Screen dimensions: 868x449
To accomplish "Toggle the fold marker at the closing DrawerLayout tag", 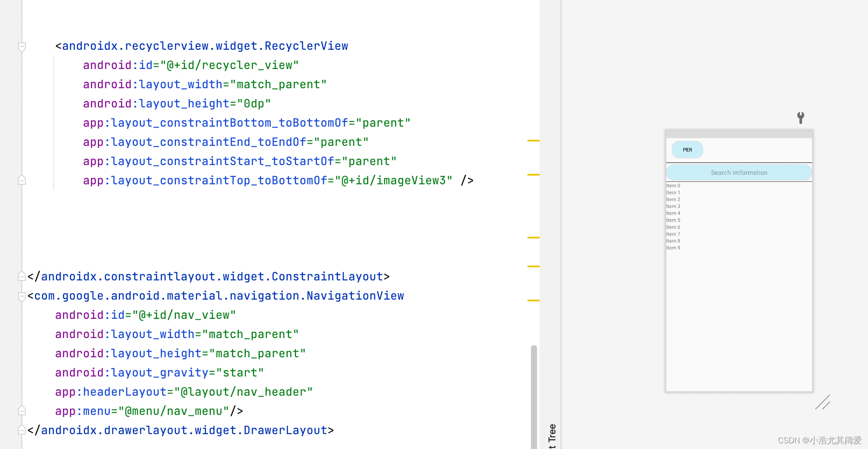I will coord(22,430).
